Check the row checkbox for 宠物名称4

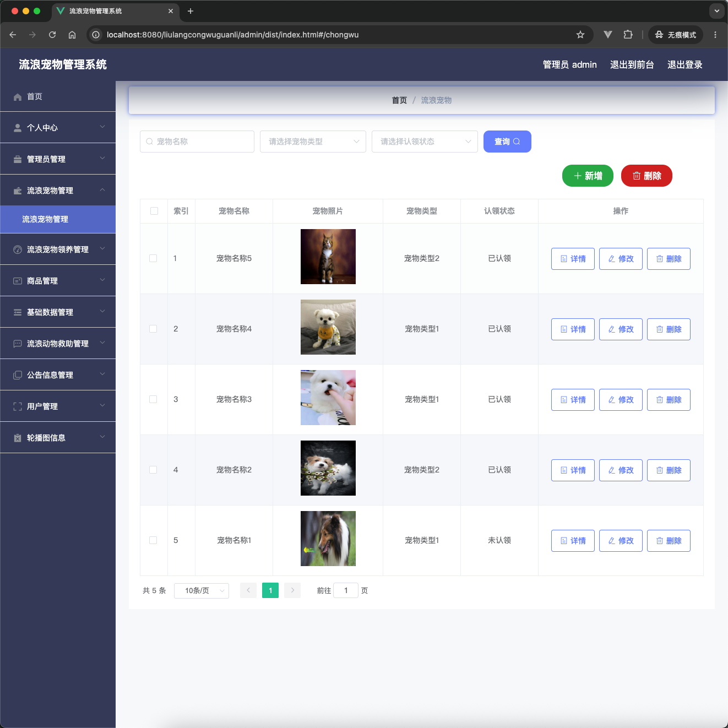[153, 329]
